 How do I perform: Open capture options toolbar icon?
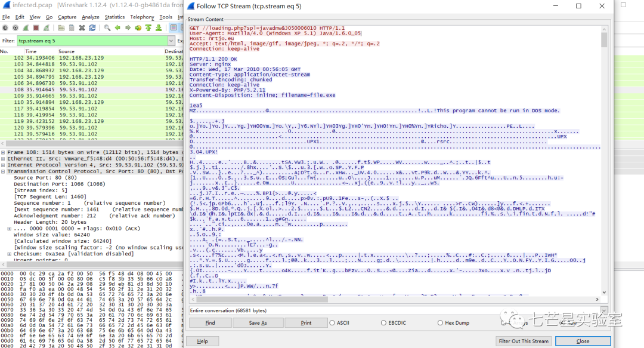pos(15,27)
